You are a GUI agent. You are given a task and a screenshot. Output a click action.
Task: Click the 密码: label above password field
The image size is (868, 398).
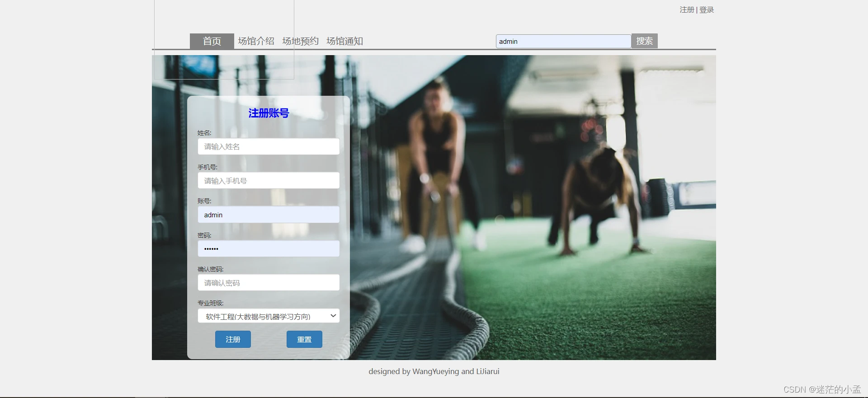click(204, 235)
